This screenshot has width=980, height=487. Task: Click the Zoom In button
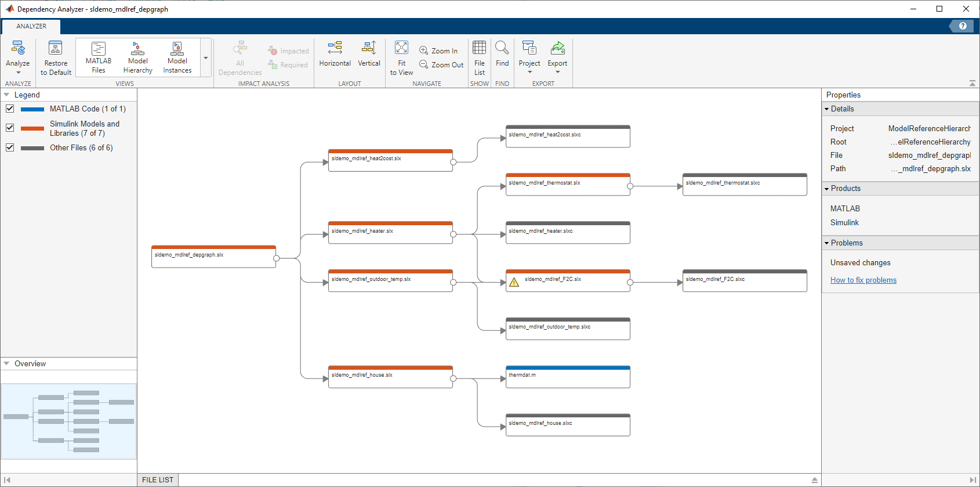[x=438, y=51]
